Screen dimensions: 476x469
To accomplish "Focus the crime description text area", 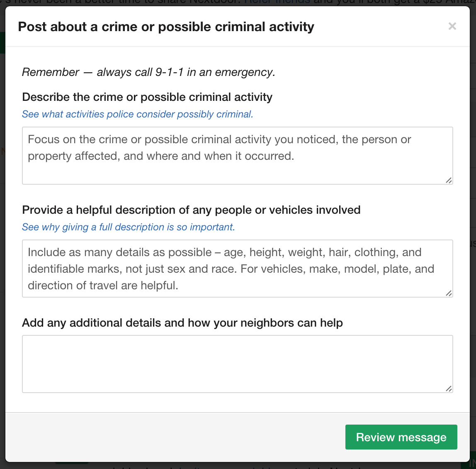I will (238, 156).
